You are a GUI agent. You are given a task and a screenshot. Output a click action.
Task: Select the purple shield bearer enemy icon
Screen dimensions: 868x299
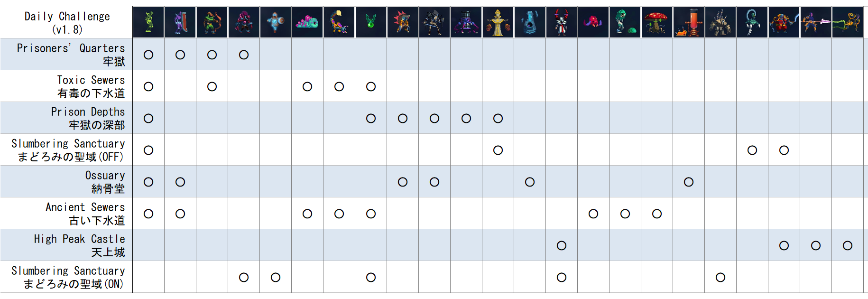(x=180, y=22)
